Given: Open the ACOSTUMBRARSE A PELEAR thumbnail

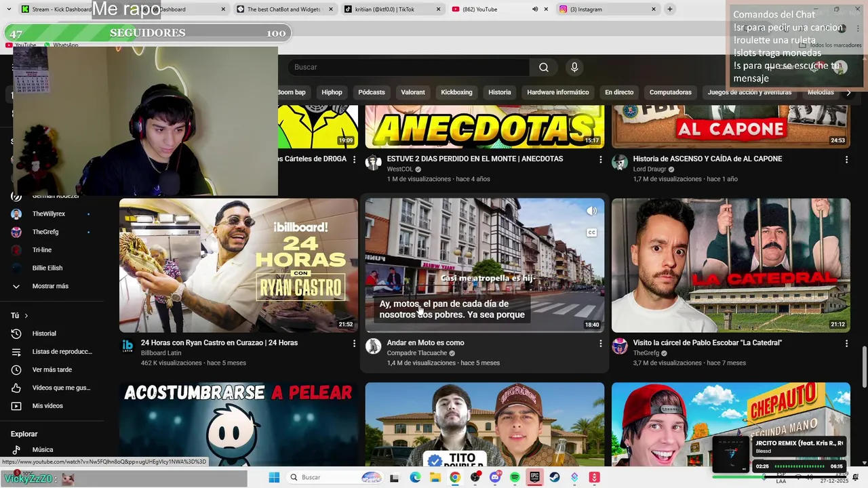Looking at the screenshot, I should (x=239, y=424).
